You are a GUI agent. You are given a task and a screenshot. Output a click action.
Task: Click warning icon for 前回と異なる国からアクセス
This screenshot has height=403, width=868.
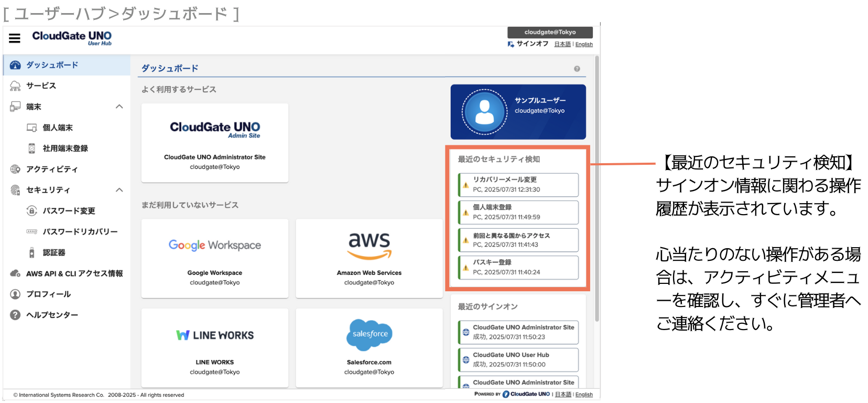click(465, 240)
